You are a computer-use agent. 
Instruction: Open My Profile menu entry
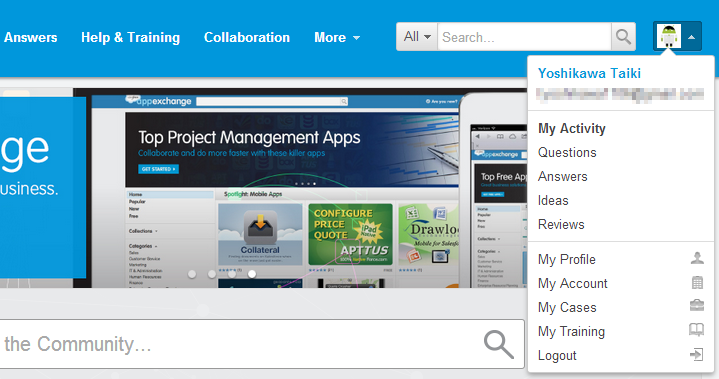tap(567, 259)
